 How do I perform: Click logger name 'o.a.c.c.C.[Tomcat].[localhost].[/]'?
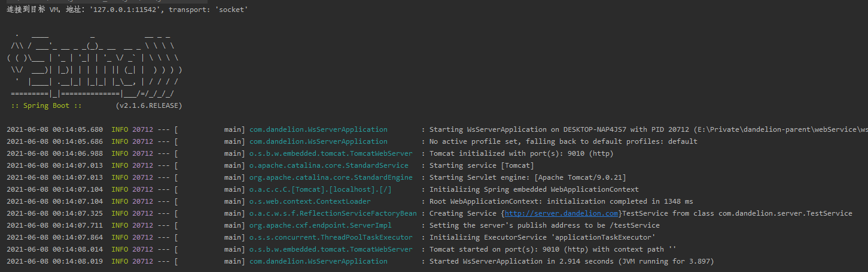pyautogui.click(x=321, y=189)
